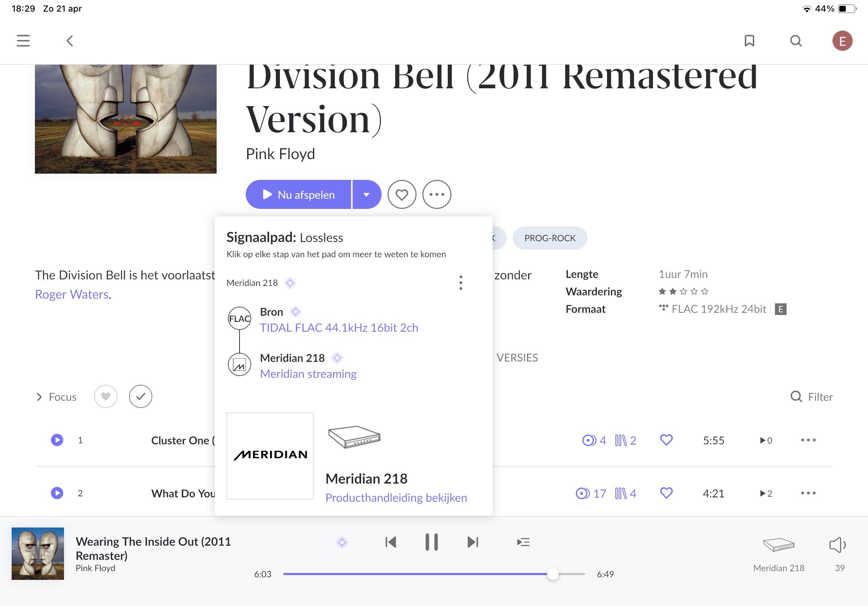The height and width of the screenshot is (606, 868).
Task: Expand the Nu afspelen dropdown arrow
Action: 366,195
